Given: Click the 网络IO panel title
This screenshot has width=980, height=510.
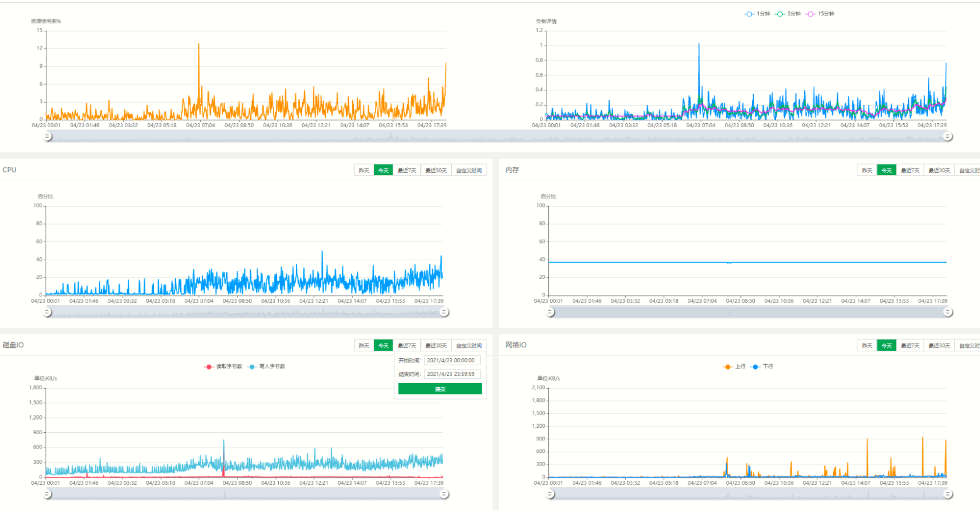Looking at the screenshot, I should point(516,345).
